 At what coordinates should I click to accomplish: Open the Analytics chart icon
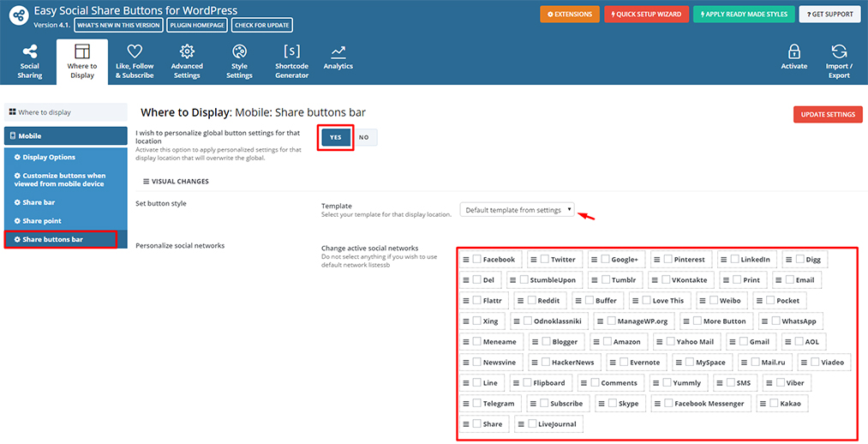pos(338,51)
